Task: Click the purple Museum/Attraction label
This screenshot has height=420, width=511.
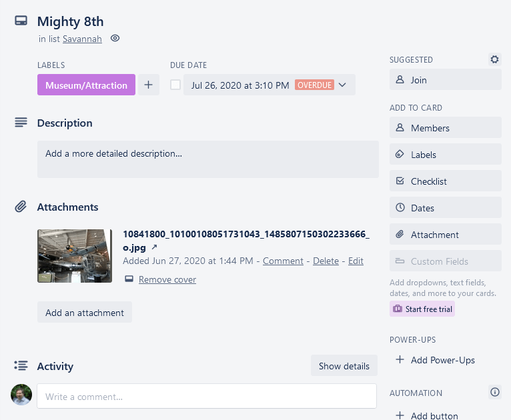Action: coord(86,85)
